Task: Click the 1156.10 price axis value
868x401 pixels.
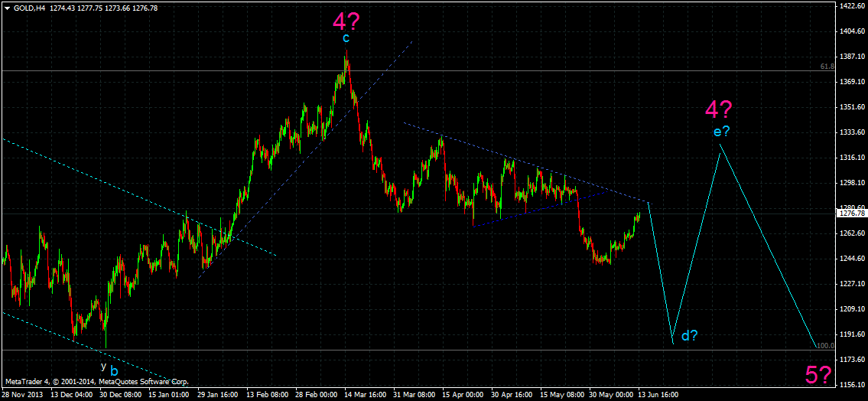Action: click(851, 385)
